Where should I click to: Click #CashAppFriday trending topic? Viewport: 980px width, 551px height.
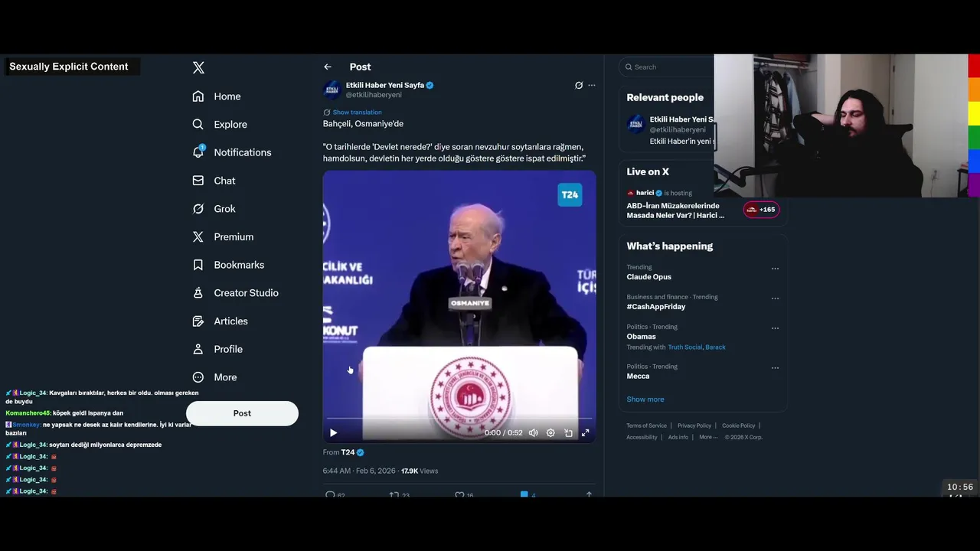tap(656, 307)
